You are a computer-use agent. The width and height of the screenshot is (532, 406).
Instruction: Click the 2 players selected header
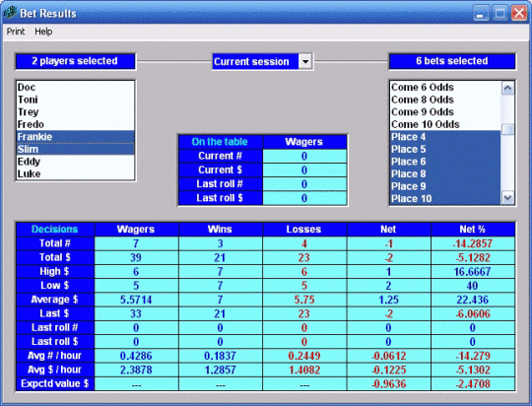tap(75, 61)
